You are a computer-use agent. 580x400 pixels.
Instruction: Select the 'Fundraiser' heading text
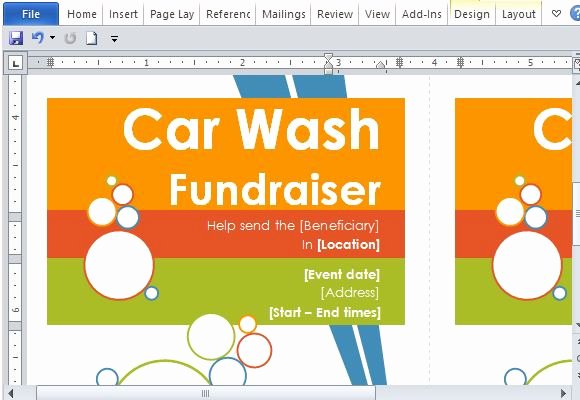pyautogui.click(x=275, y=190)
